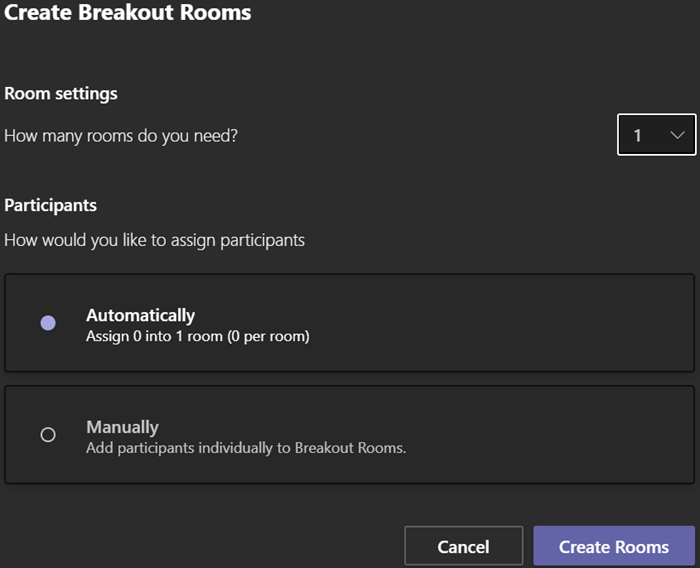Click the "Room settings" heading
700x568 pixels.
click(x=61, y=93)
